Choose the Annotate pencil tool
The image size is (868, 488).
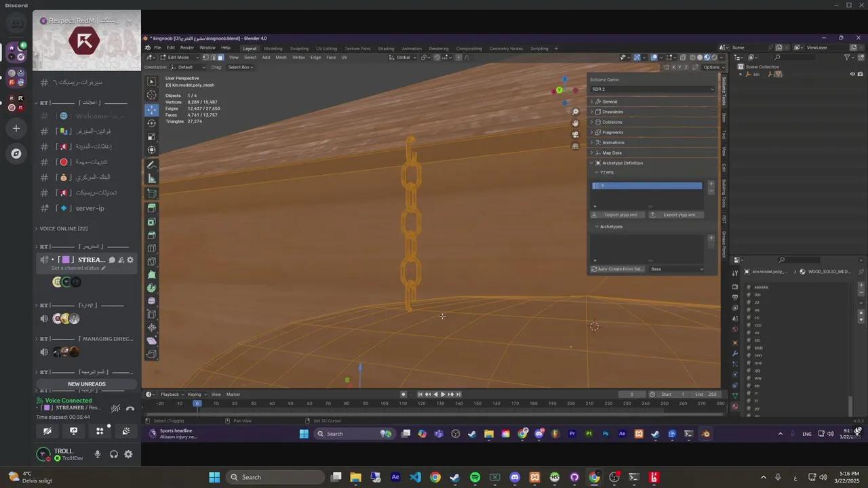pos(151,165)
